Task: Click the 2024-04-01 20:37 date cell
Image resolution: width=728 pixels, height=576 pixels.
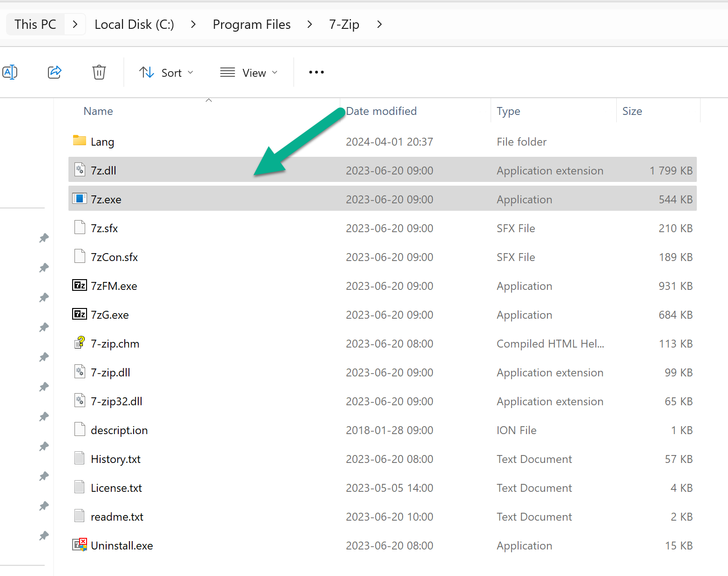Action: (x=390, y=142)
